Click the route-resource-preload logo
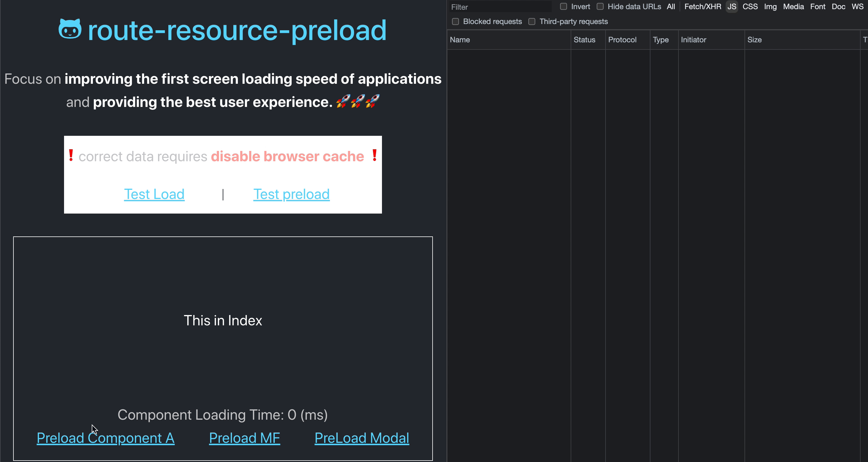The width and height of the screenshot is (868, 462). click(68, 29)
